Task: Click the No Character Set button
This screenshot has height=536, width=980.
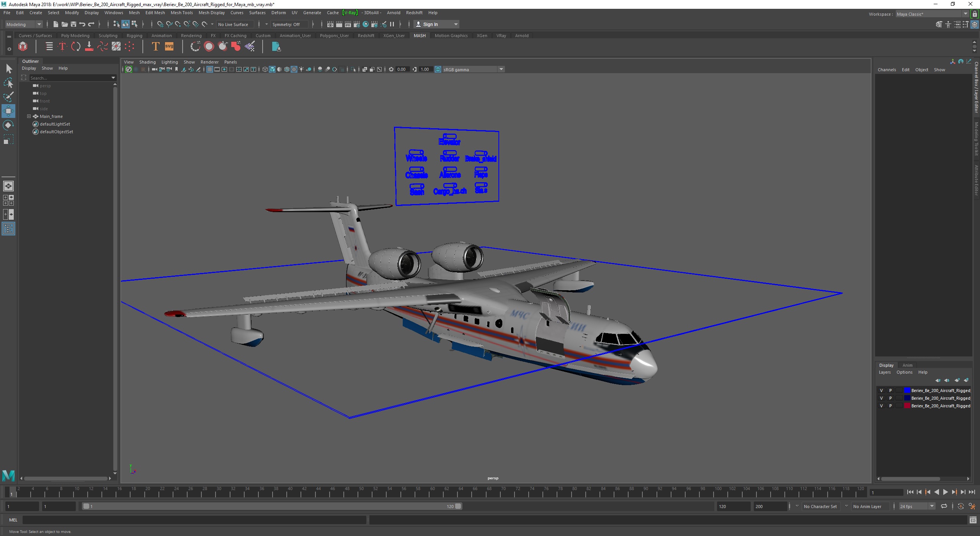Action: 820,506
